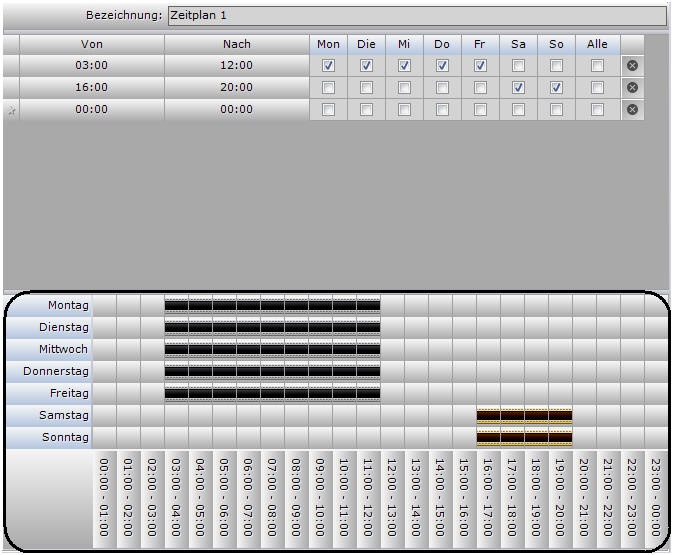Viewport: 673px width, 555px height.
Task: Click the Nach column header
Action: click(237, 44)
